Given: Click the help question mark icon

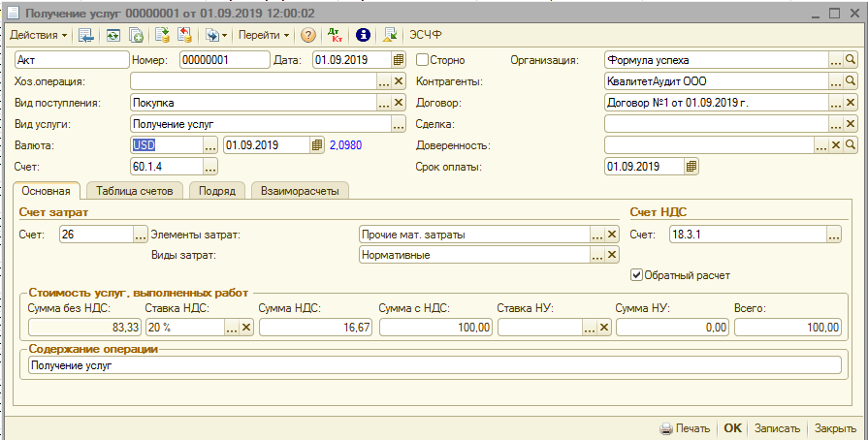Looking at the screenshot, I should tap(308, 35).
